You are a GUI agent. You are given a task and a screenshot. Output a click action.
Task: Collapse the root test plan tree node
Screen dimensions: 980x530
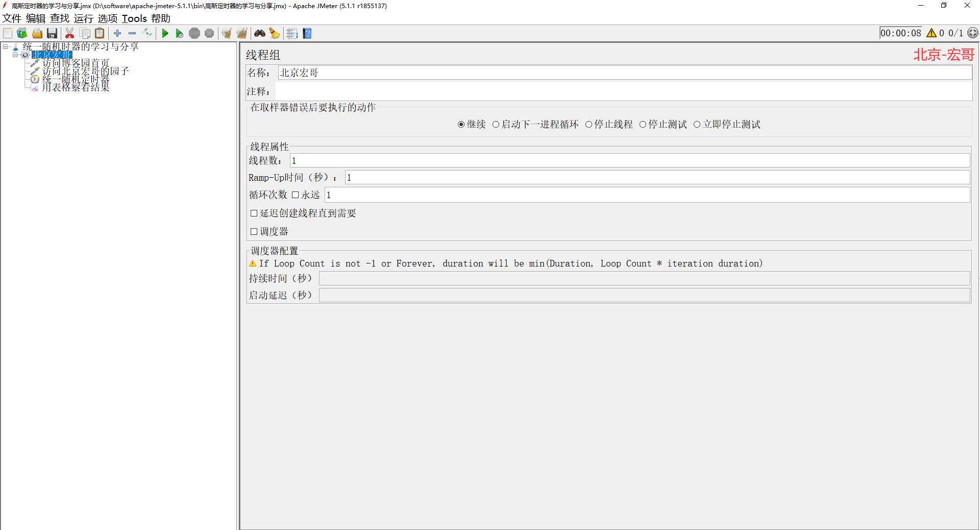coord(5,46)
